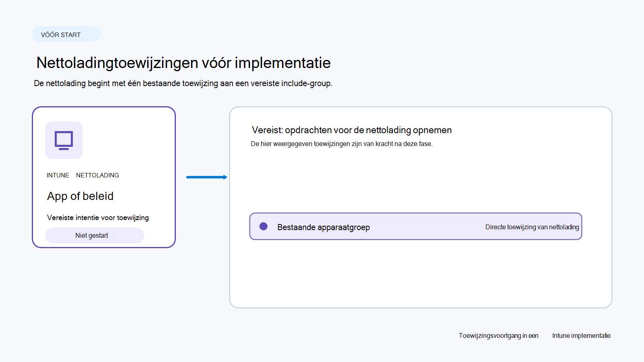The width and height of the screenshot is (644, 362).
Task: Click the Directe toewijzing van nettolading label
Action: click(532, 227)
